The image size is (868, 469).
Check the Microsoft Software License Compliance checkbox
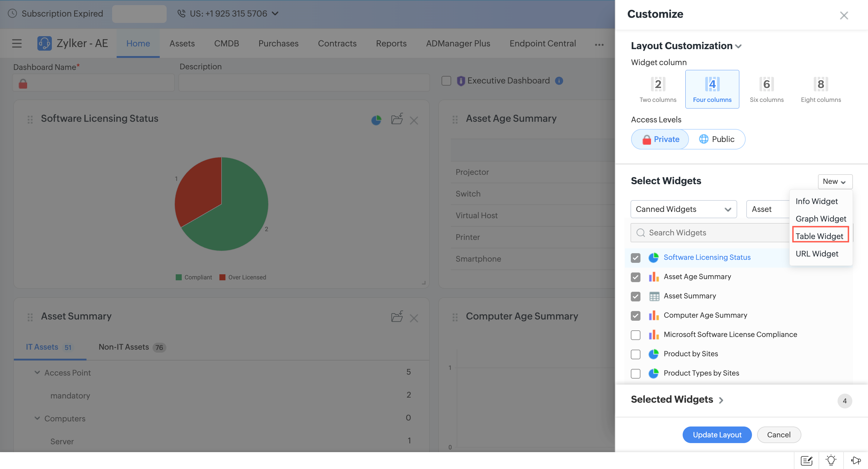click(636, 335)
